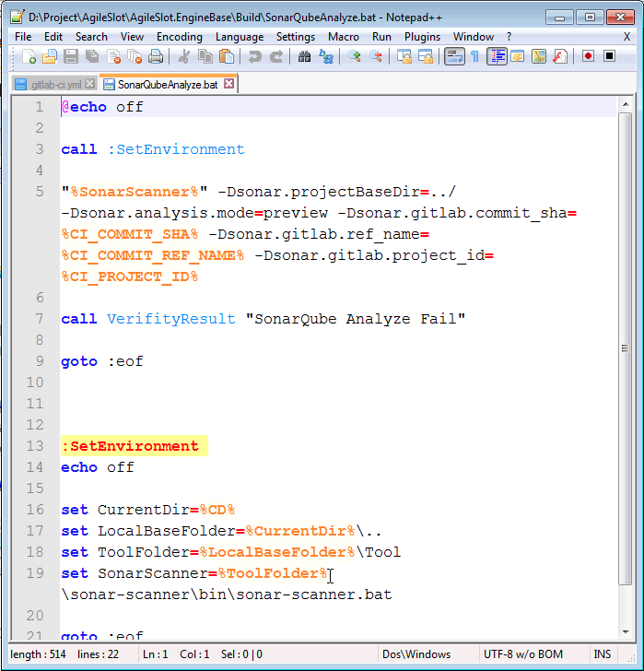Toggle synchronize vertical scrolling icon

(404, 56)
